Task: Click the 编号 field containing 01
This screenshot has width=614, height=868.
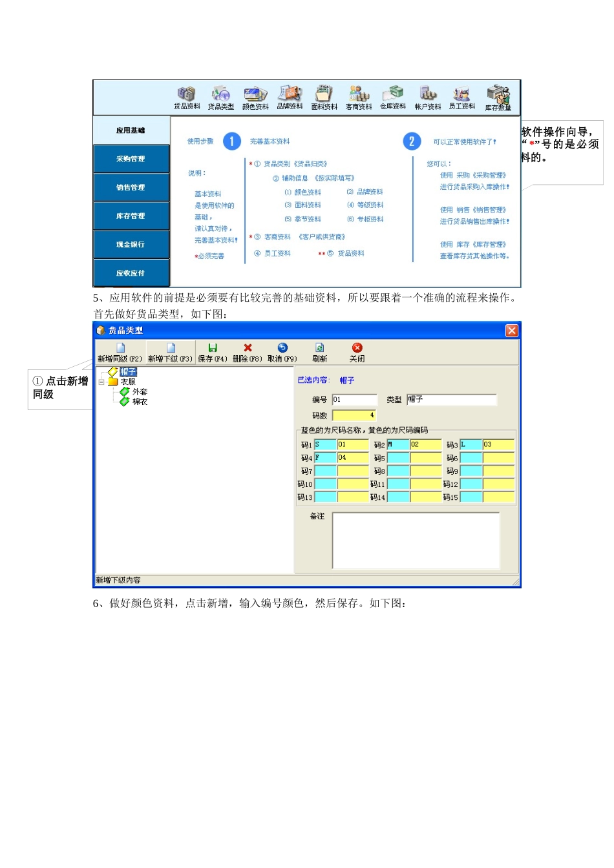Action: point(354,400)
